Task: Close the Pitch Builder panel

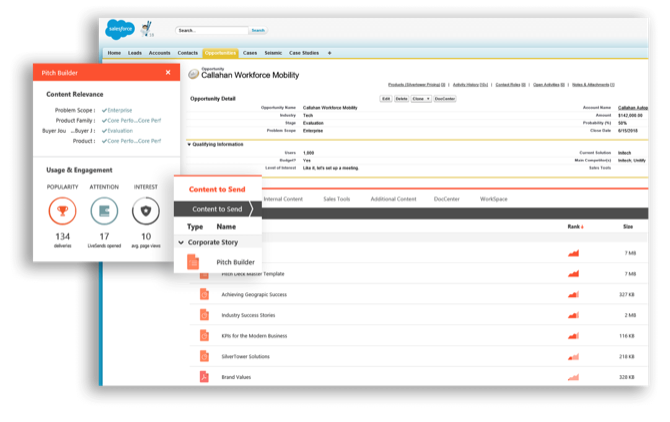Action: pyautogui.click(x=168, y=73)
